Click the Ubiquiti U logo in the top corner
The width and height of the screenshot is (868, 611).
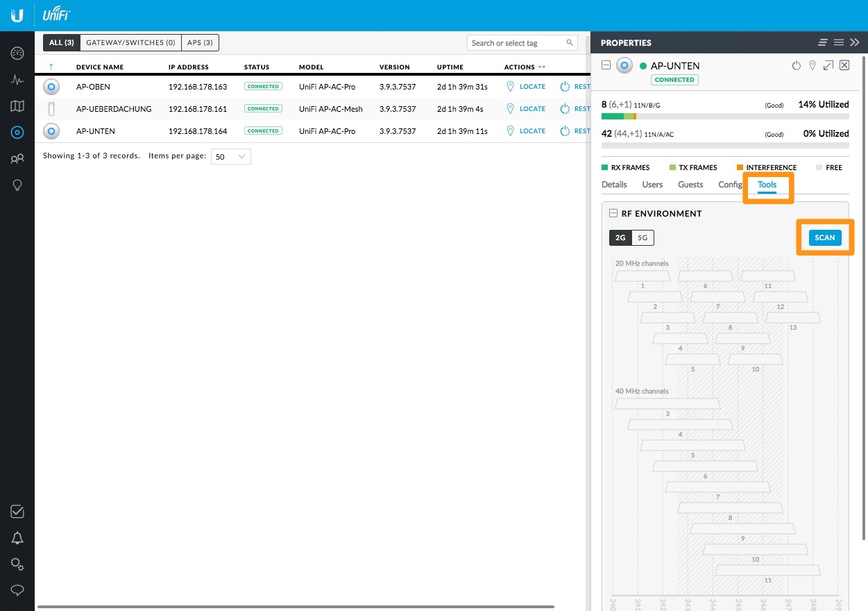[17, 15]
